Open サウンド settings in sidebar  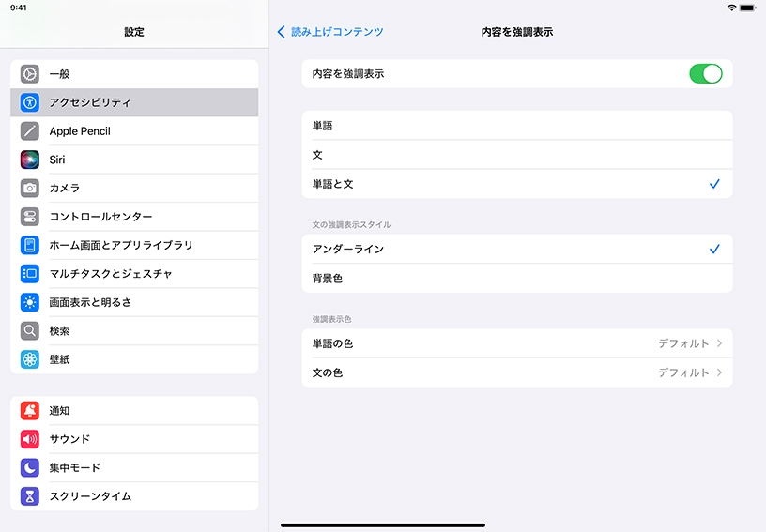(x=134, y=439)
